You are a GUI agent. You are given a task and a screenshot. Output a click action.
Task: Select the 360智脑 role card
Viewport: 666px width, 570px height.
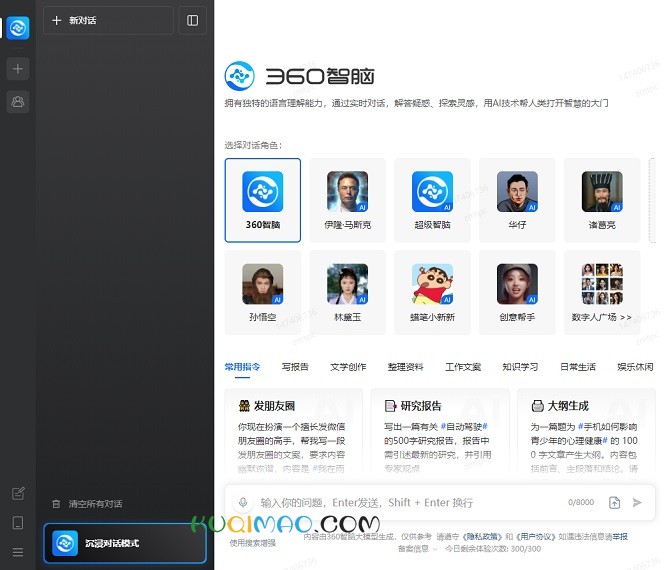[x=262, y=200]
